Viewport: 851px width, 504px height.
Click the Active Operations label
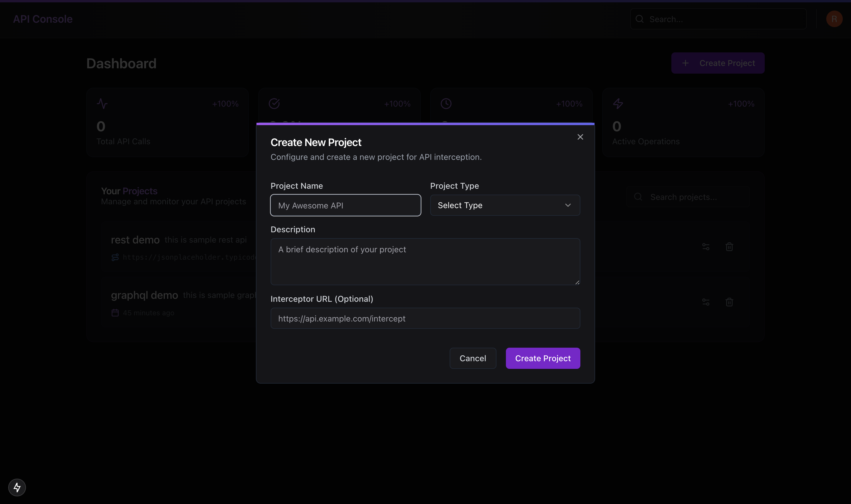coord(646,141)
